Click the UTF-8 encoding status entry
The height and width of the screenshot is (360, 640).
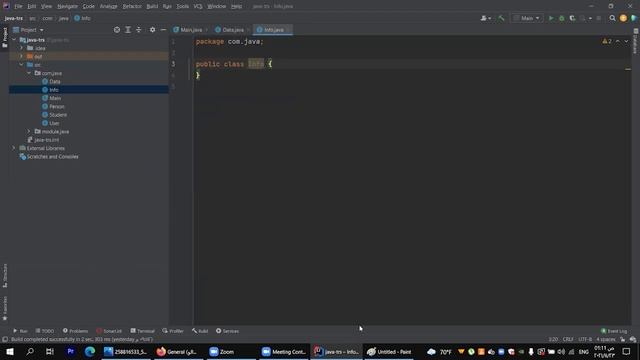pyautogui.click(x=585, y=340)
